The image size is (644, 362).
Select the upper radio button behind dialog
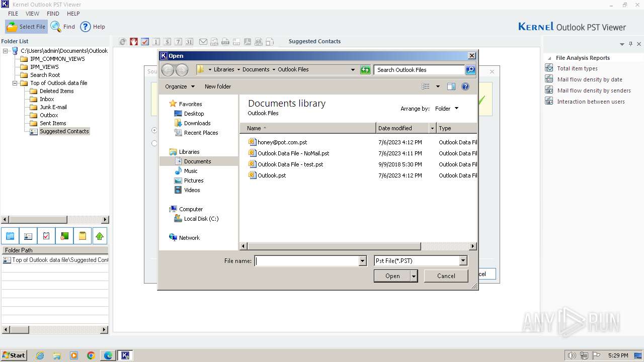tap(154, 130)
